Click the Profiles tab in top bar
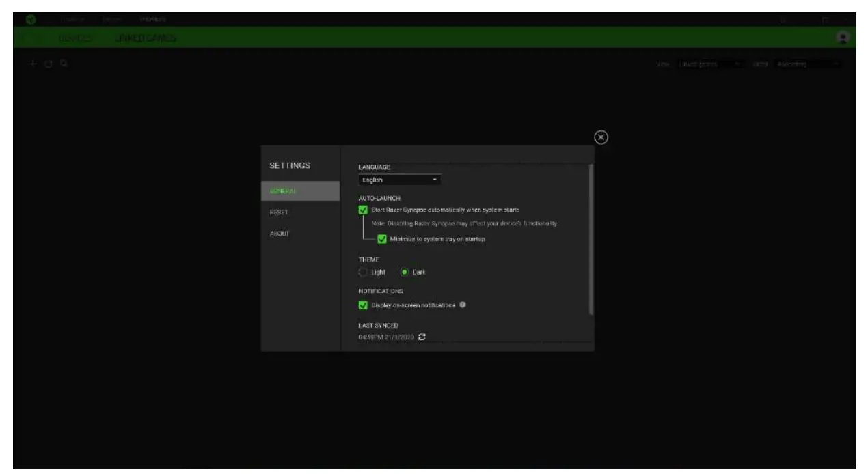The image size is (868, 474). click(153, 19)
